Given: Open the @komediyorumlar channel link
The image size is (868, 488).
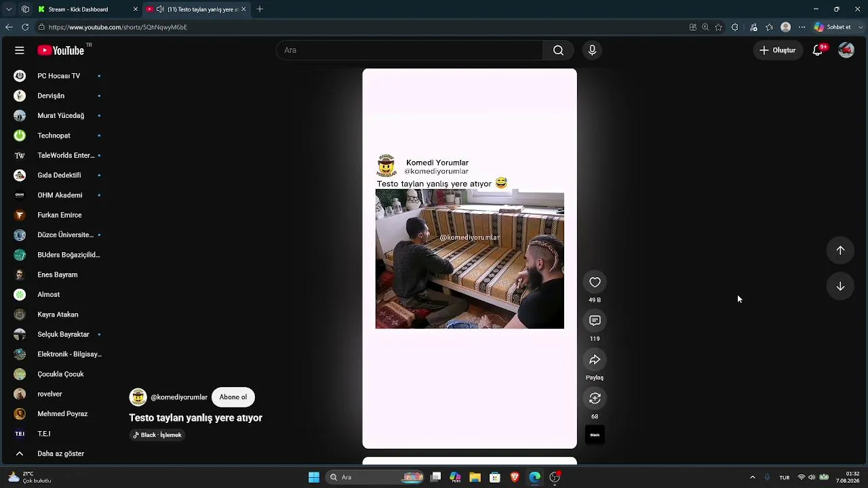Looking at the screenshot, I should click(x=179, y=397).
